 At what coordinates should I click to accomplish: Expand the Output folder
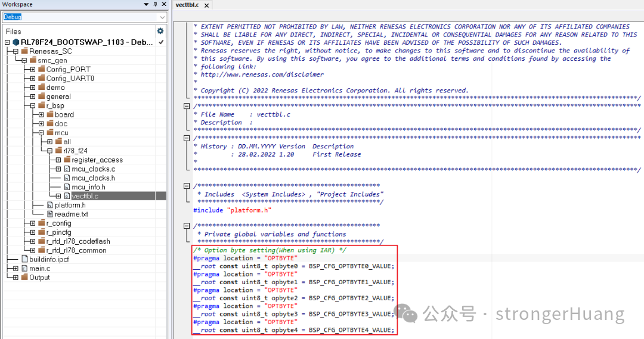(x=16, y=278)
